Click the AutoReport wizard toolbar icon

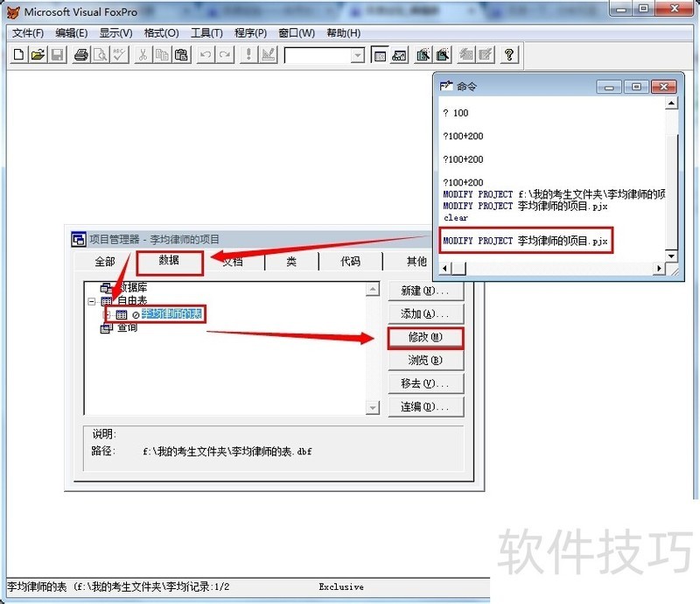coord(486,54)
